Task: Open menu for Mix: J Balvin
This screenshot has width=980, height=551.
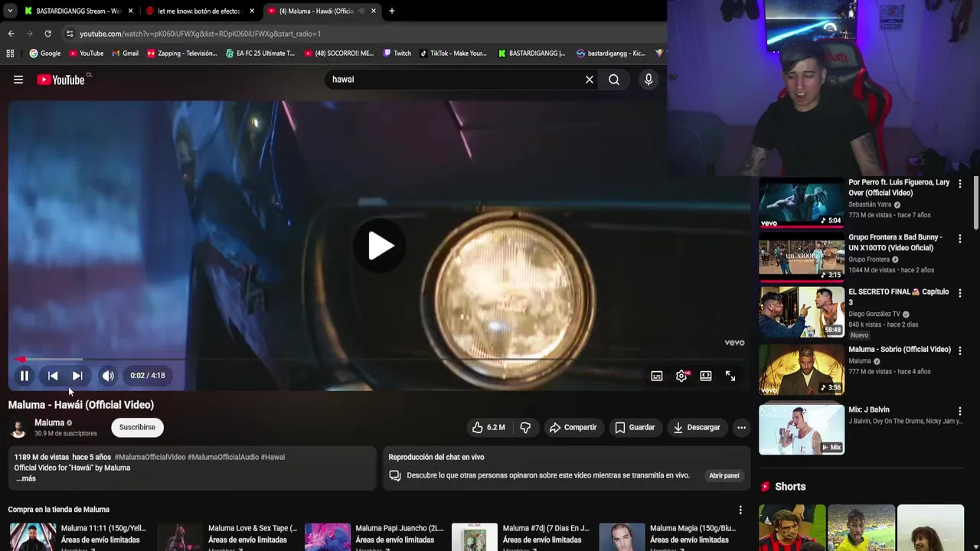Action: tap(959, 411)
